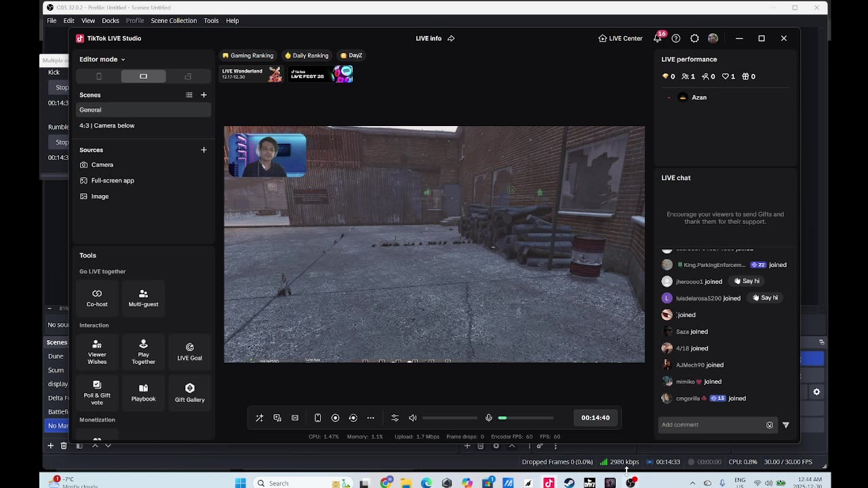Screen dimensions: 868x488
Task: Switch to portrait phone layout mode
Action: coord(99,77)
